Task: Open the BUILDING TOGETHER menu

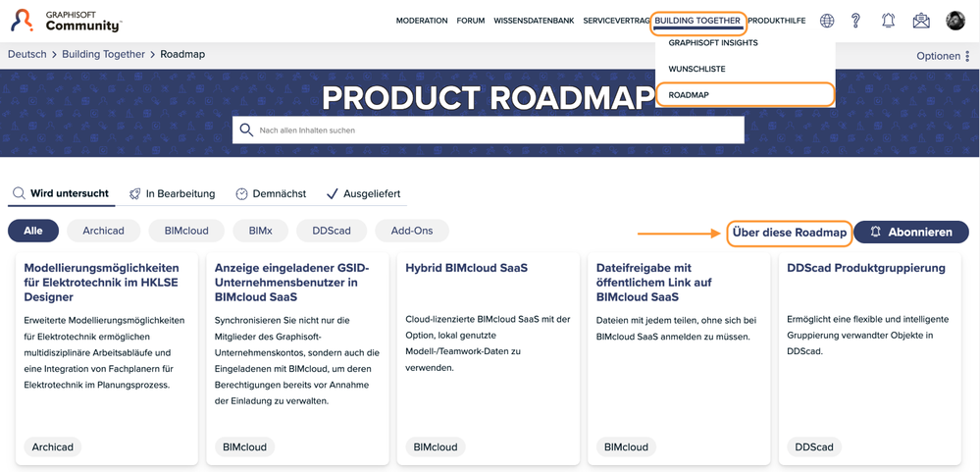Action: (697, 21)
